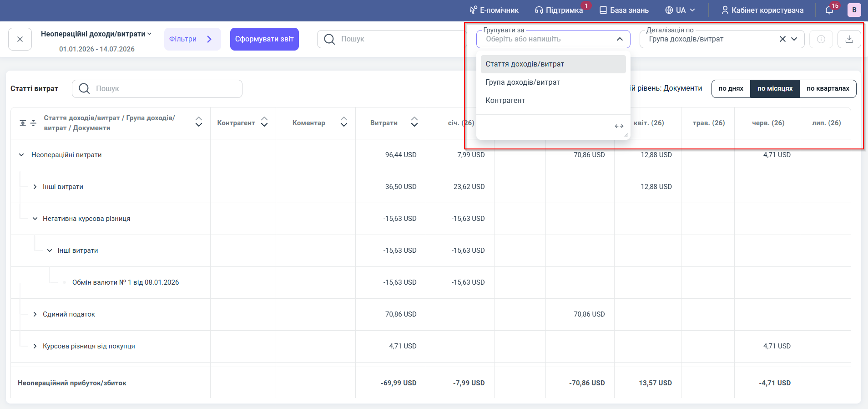Open the notifications bell
Viewport: 868px width, 409px height.
click(829, 10)
